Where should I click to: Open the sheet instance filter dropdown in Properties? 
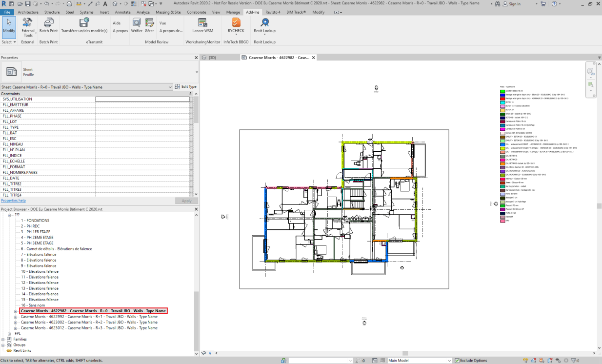tap(170, 87)
